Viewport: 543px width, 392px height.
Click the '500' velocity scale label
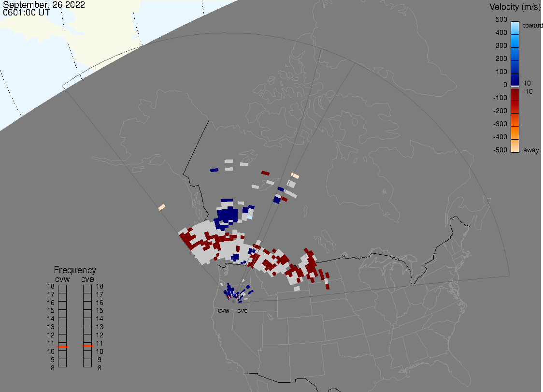click(501, 19)
